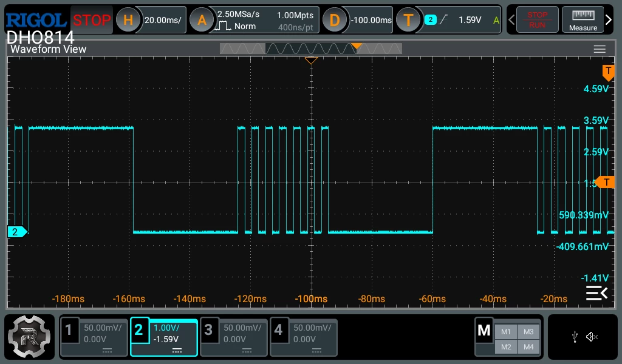
Task: Select math channel M1
Action: click(x=506, y=332)
